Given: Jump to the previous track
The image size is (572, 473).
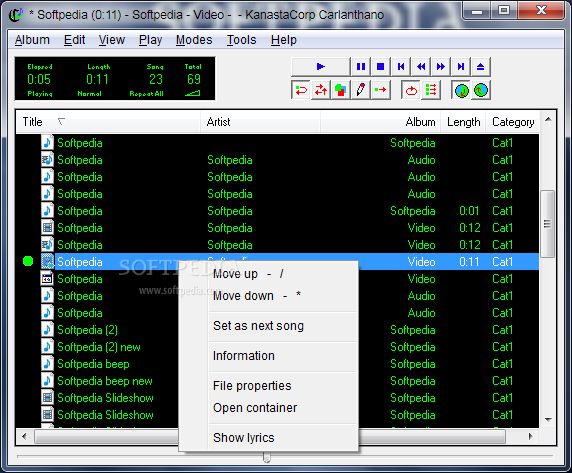Looking at the screenshot, I should (401, 67).
